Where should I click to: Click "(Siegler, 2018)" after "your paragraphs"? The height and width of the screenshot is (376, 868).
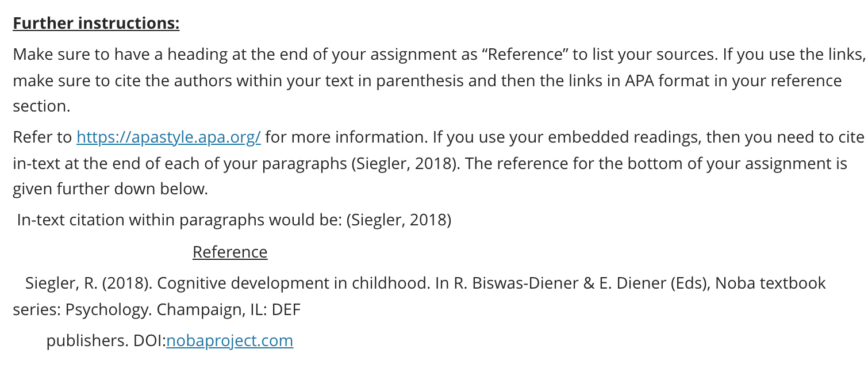pyautogui.click(x=404, y=164)
